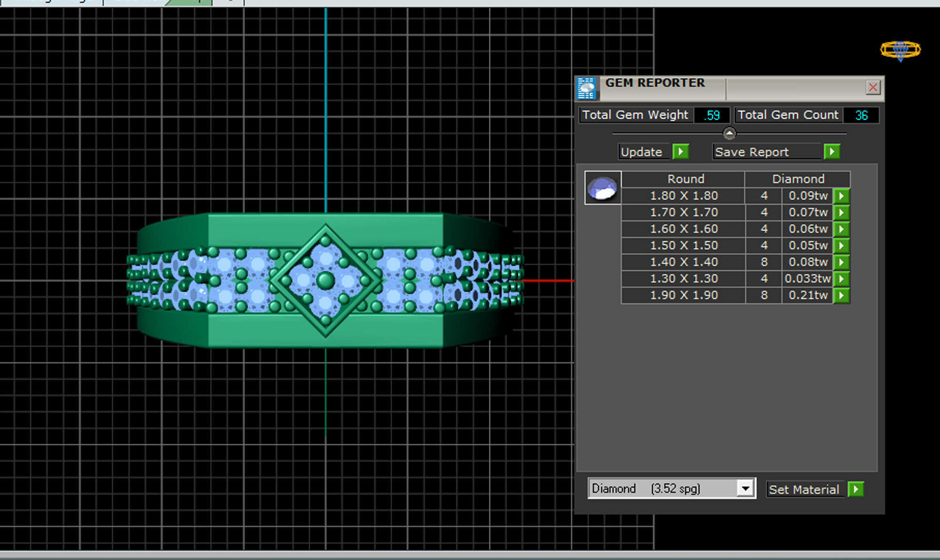Screen dimensions: 940x560
Task: Click green arrow for 1.60 X 1.60 row
Action: coord(841,229)
